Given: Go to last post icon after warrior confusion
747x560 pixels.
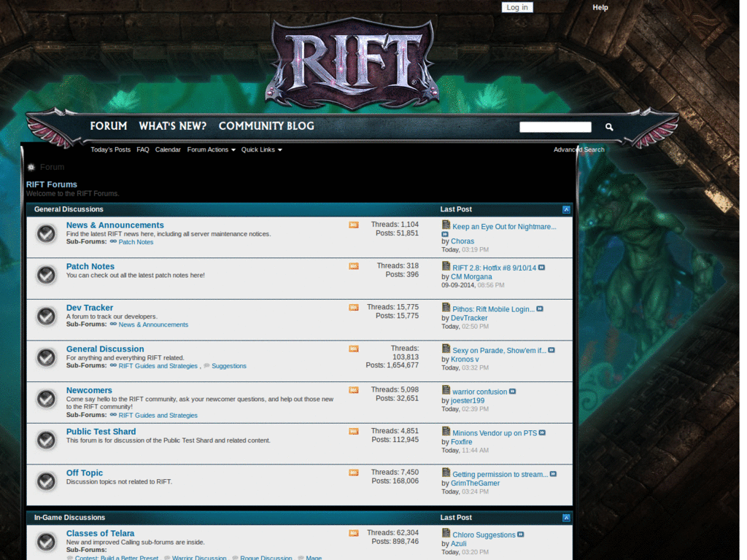Looking at the screenshot, I should coord(513,392).
